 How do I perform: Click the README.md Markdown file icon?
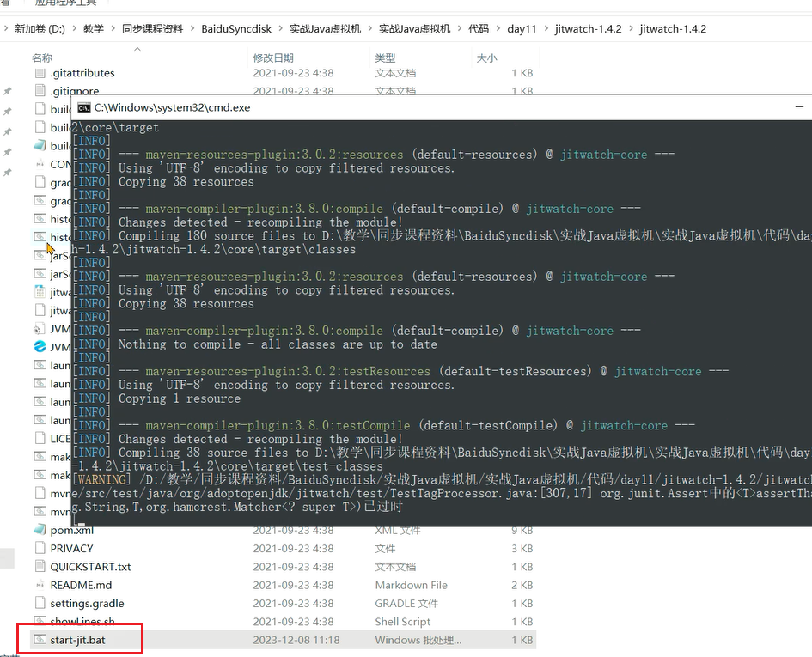coord(40,585)
